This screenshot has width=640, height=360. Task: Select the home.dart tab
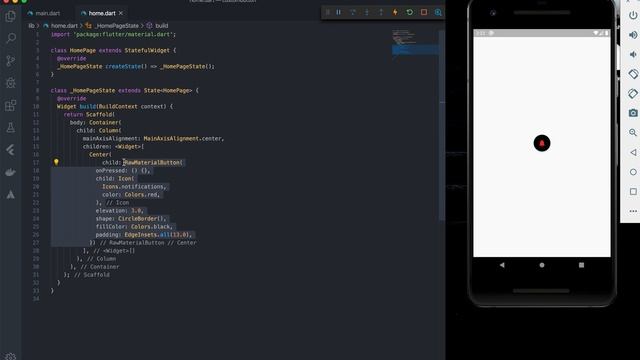[x=102, y=13]
